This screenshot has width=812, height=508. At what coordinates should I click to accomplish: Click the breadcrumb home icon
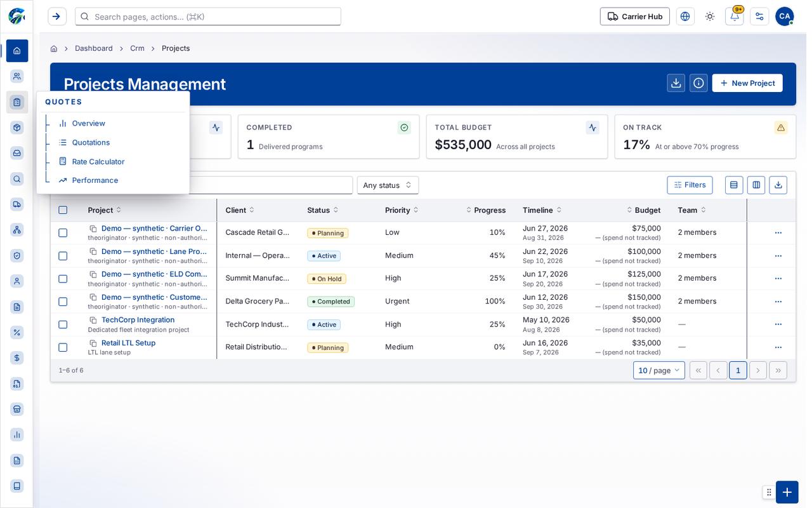[x=54, y=48]
